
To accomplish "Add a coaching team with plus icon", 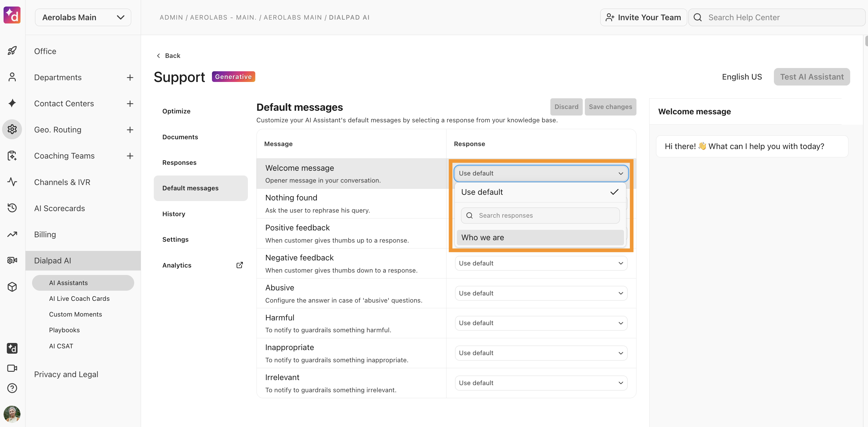I will (130, 156).
